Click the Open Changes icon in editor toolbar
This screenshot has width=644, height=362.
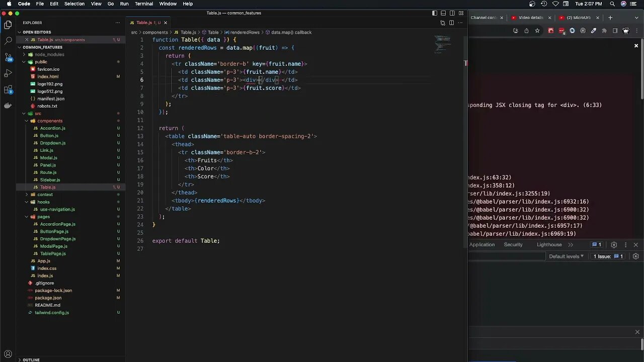443,23
